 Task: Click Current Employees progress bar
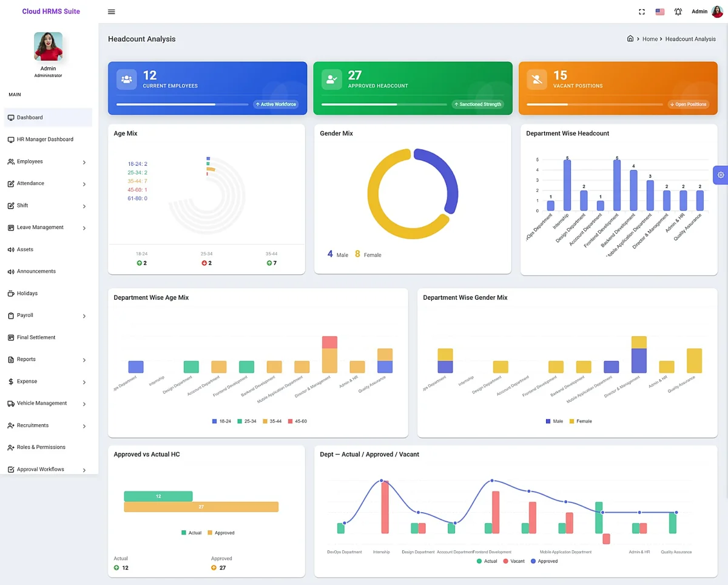tap(183, 104)
